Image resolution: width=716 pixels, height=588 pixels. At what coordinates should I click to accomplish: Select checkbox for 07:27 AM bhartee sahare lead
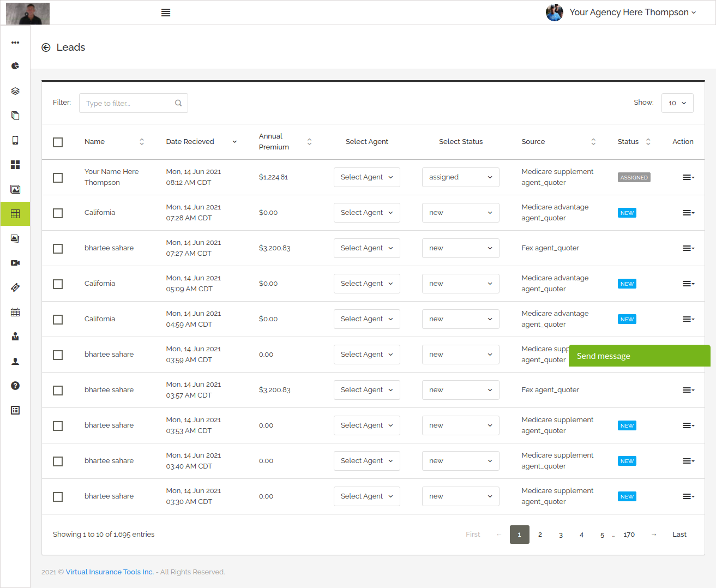click(58, 249)
